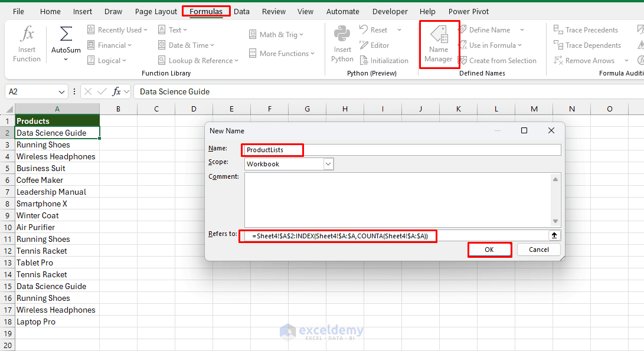The image size is (644, 351).
Task: Open the Name Manager
Action: [x=439, y=44]
